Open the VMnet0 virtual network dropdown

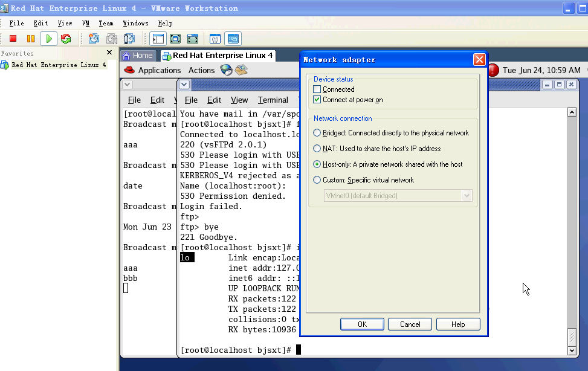coord(466,196)
